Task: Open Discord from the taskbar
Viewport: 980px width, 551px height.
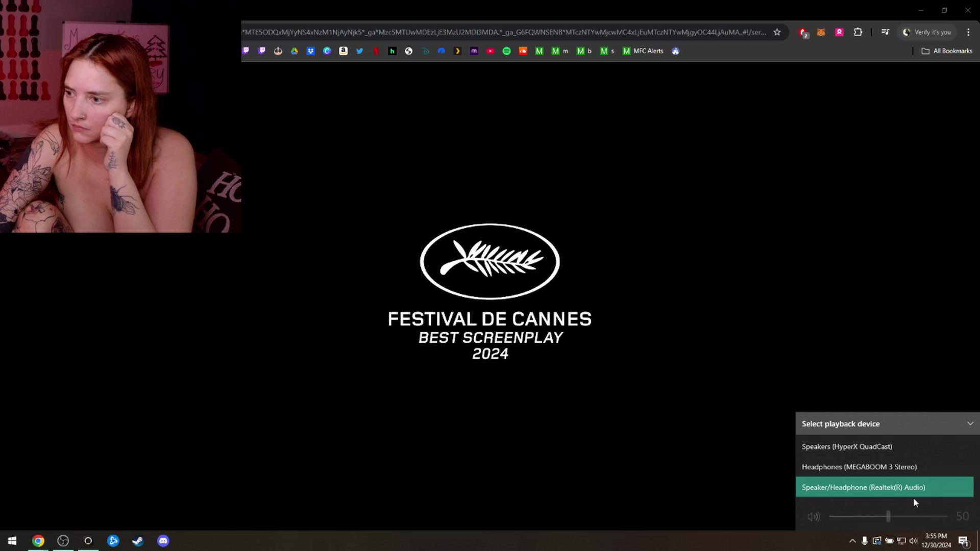Action: [x=163, y=541]
